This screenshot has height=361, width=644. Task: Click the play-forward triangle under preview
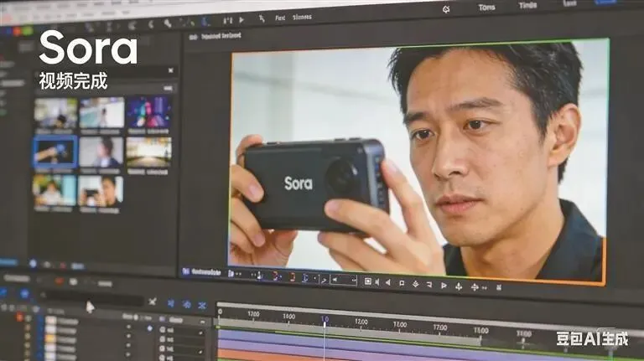point(444,285)
